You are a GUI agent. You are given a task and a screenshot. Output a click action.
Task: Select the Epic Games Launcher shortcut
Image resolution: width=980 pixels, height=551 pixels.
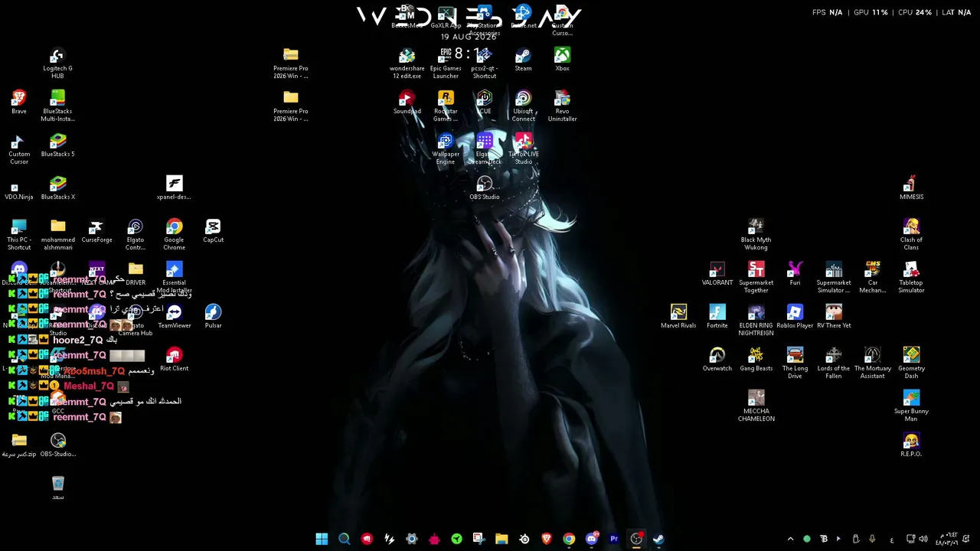446,64
